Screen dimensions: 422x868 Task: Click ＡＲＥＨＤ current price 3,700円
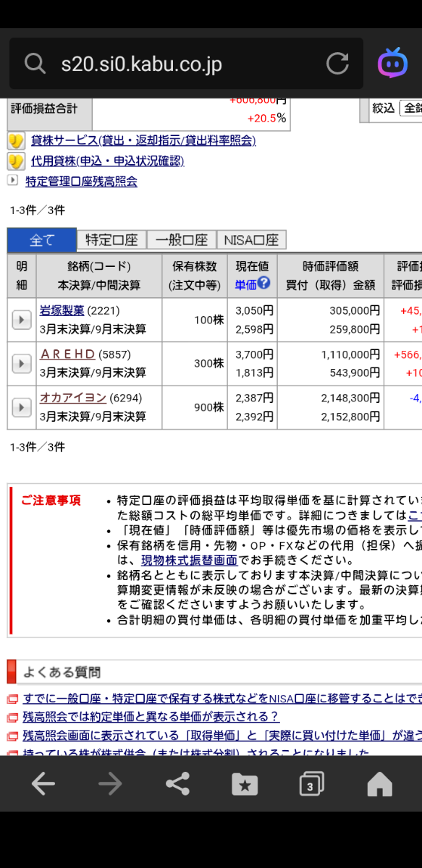click(x=254, y=354)
